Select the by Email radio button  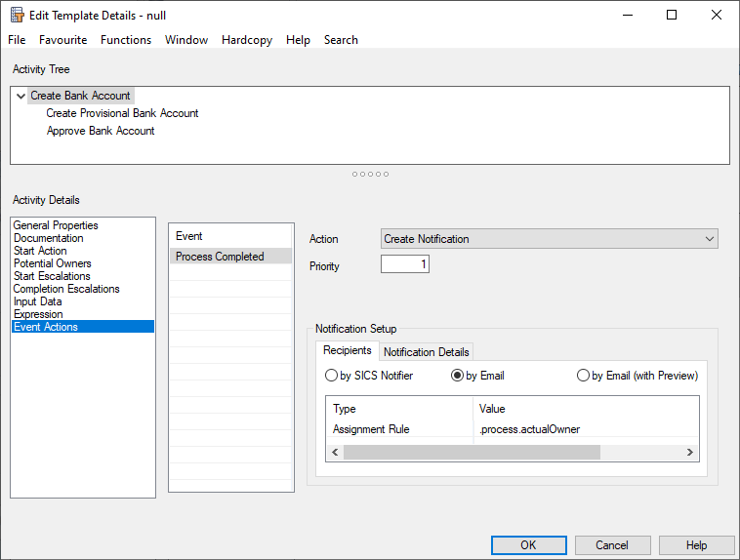pos(457,376)
